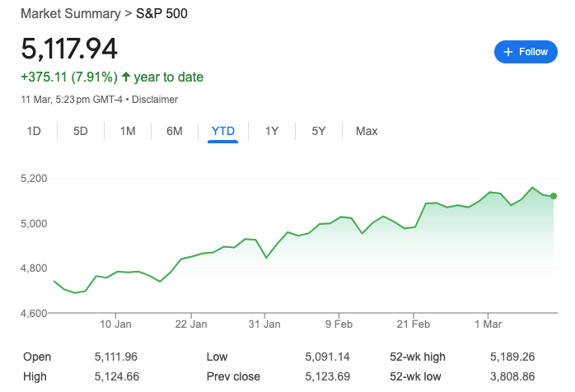Select the 1D time range tab
575x392 pixels.
click(34, 131)
